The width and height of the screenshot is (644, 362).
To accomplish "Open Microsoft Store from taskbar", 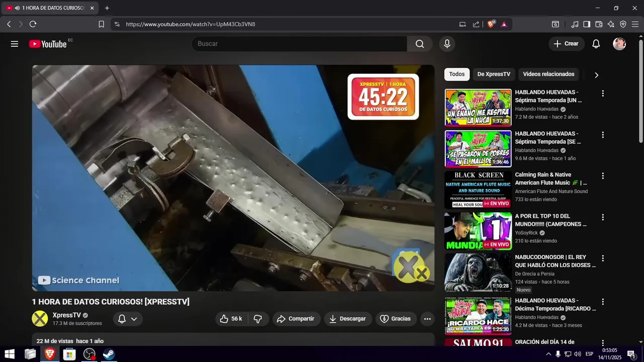I will 69,354.
